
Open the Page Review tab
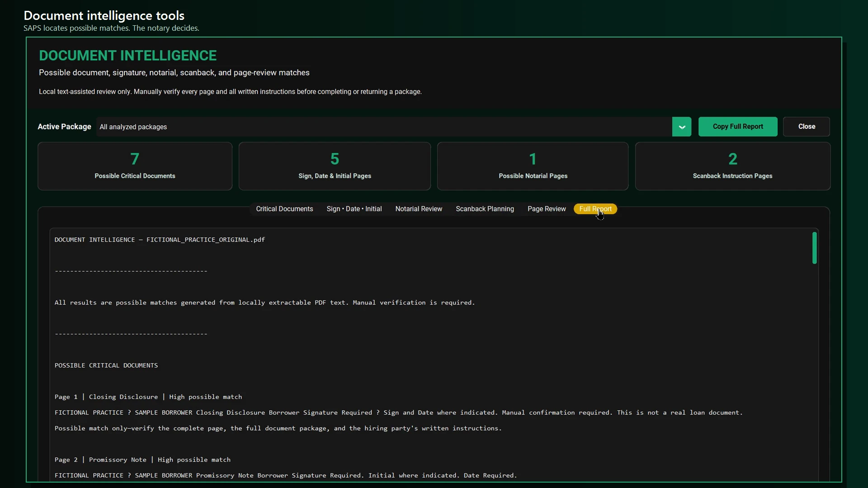(547, 209)
